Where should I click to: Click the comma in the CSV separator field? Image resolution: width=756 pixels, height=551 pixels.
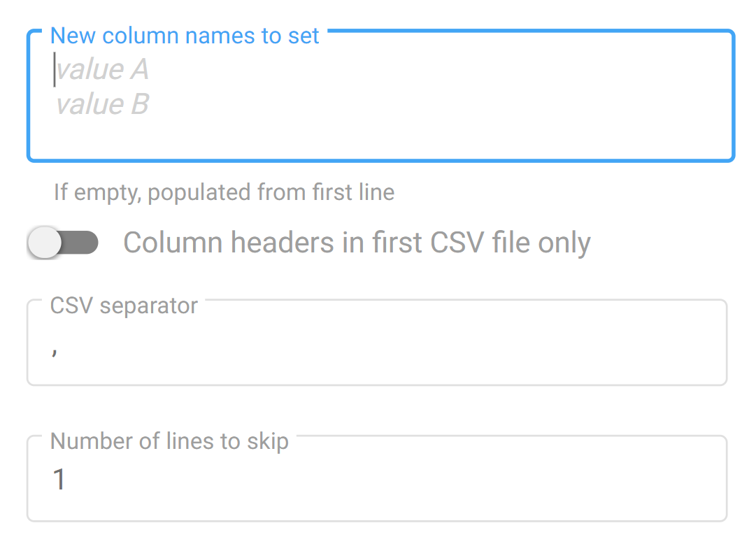coord(54,352)
